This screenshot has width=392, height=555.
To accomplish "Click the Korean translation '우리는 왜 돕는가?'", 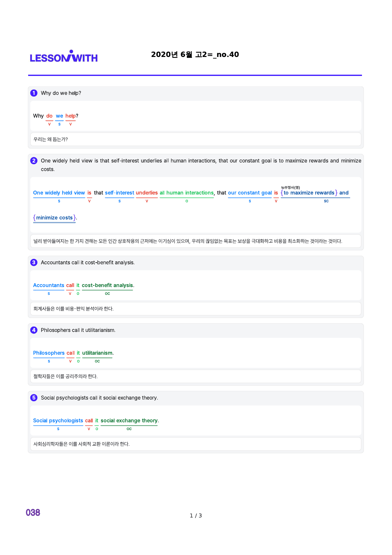I will point(51,139).
